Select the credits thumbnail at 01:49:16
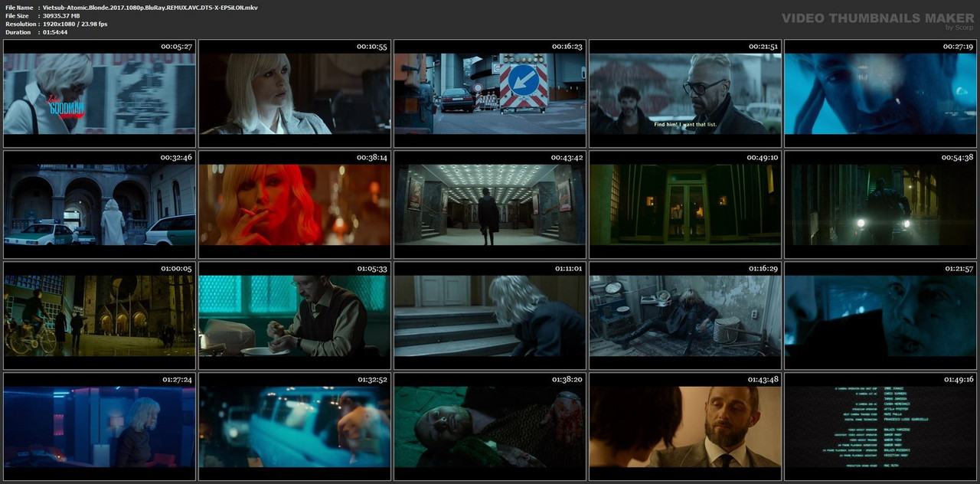980x484 pixels. coord(880,427)
